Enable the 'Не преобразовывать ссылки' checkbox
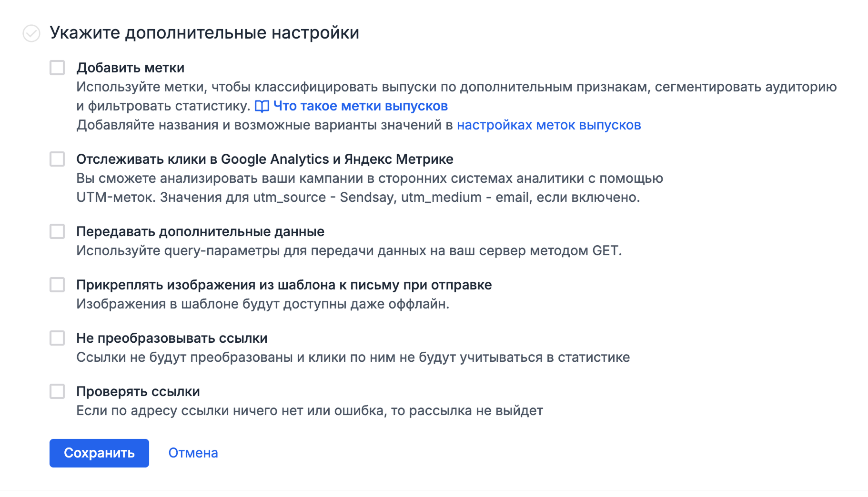868x497 pixels. coord(57,338)
